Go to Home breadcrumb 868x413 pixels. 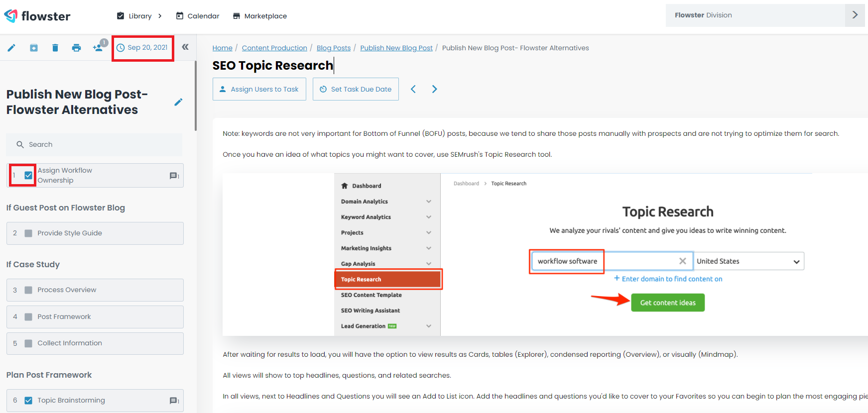223,48
